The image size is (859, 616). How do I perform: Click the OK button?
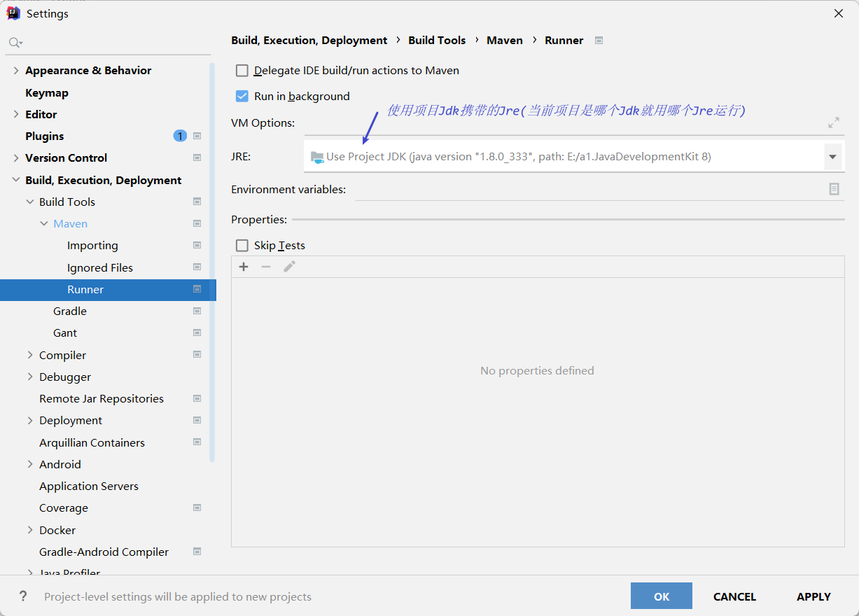pyautogui.click(x=661, y=596)
